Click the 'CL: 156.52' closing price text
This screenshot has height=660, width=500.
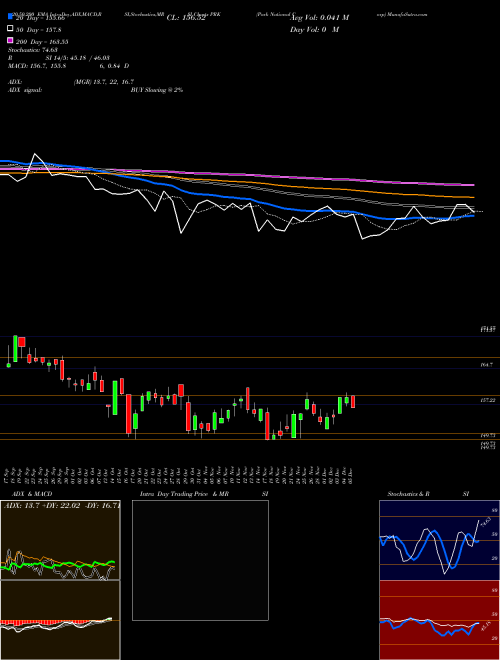pos(186,18)
